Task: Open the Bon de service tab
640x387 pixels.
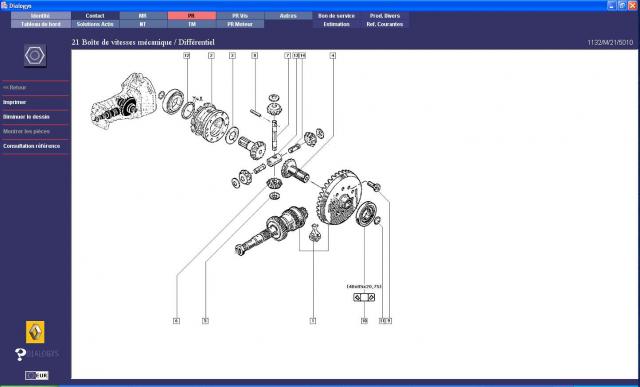Action: tap(337, 16)
